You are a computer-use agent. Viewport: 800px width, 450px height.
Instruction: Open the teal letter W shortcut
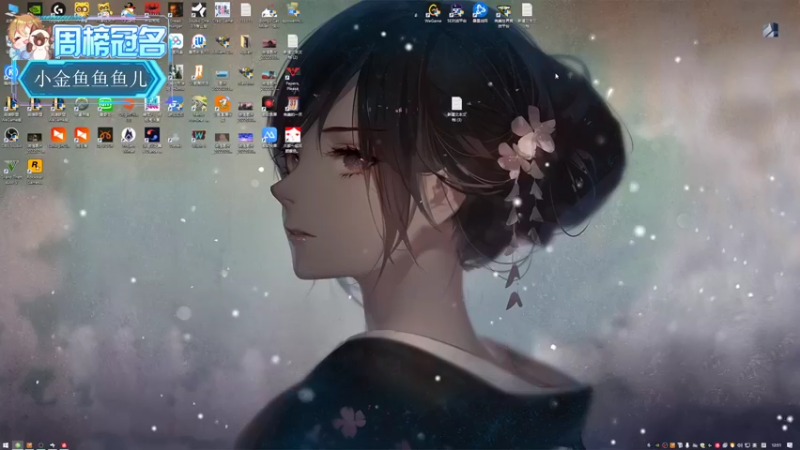pyautogui.click(x=198, y=135)
